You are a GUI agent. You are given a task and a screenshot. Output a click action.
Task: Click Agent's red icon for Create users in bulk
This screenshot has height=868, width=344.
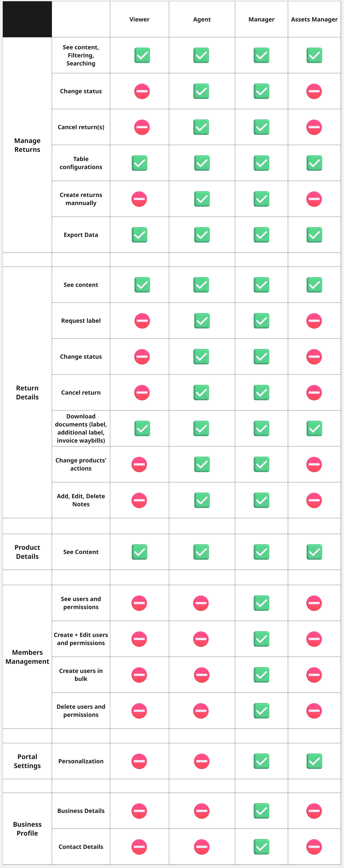(202, 675)
